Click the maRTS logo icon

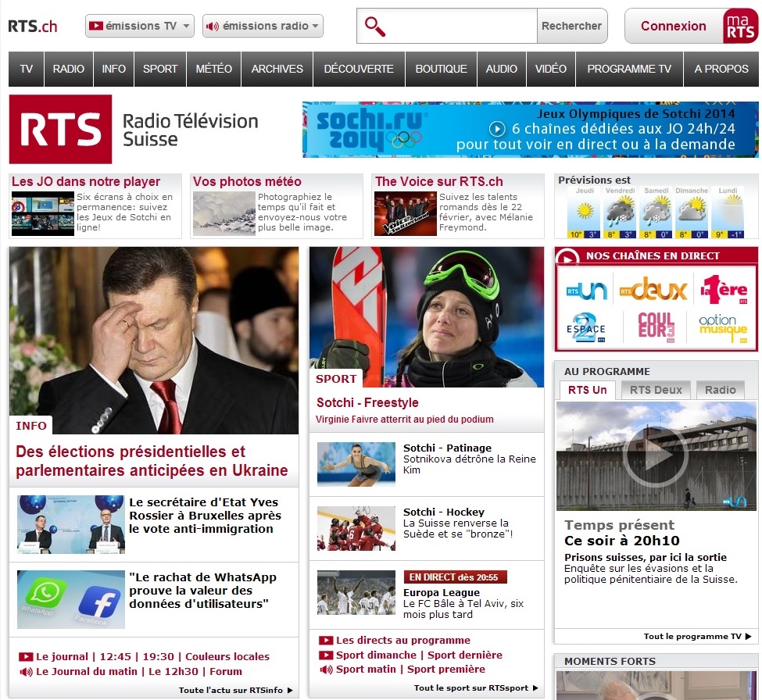click(739, 26)
